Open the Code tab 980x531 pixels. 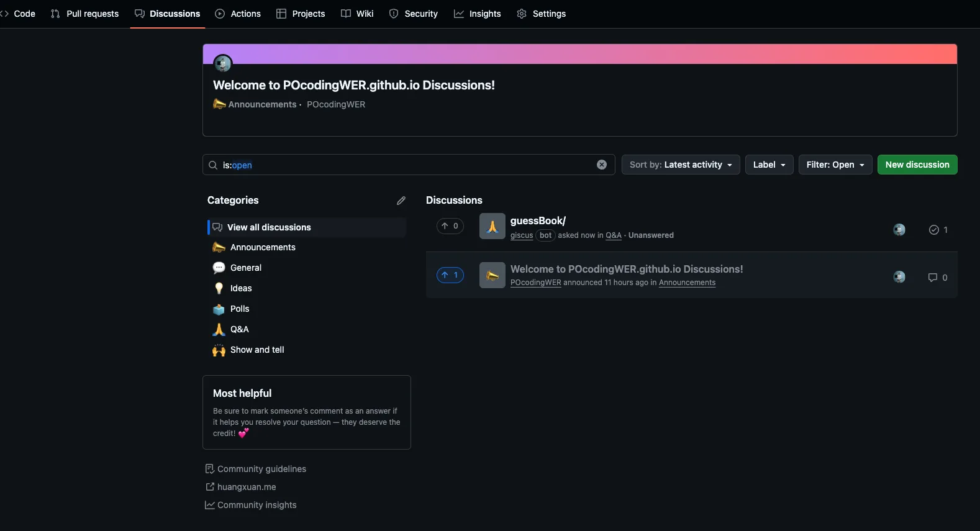coord(19,14)
